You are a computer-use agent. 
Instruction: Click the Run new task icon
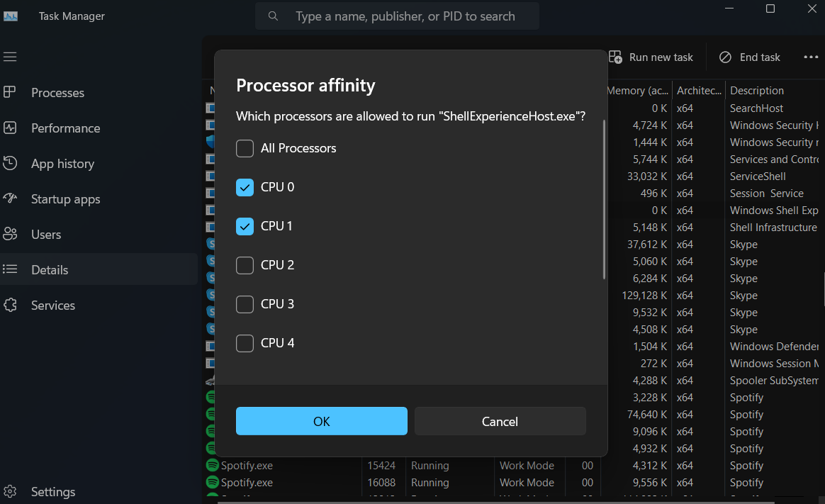point(615,57)
